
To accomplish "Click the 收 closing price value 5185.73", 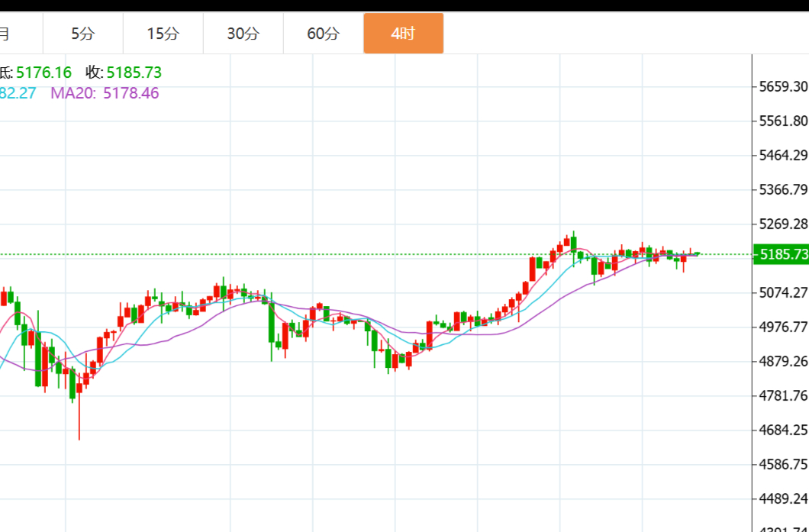I will click(134, 73).
